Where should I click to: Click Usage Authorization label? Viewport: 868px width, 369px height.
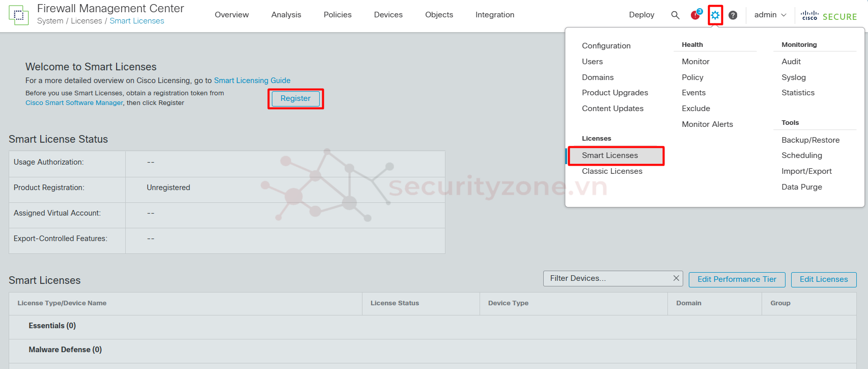(48, 162)
